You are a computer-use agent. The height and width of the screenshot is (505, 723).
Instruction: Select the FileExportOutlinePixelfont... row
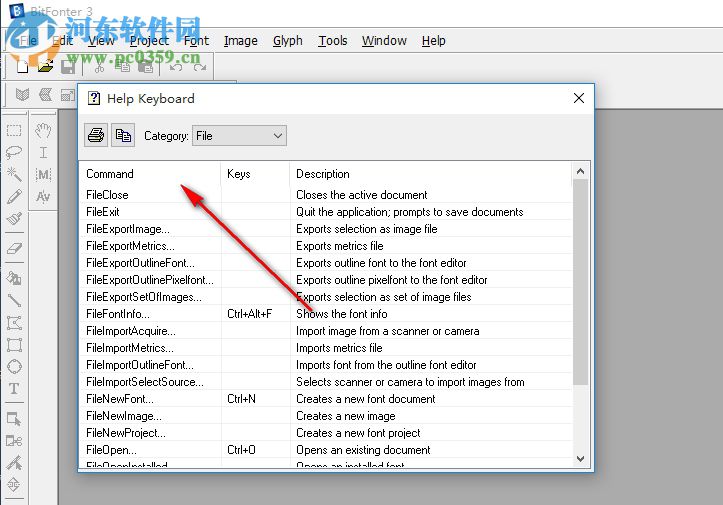click(x=326, y=280)
